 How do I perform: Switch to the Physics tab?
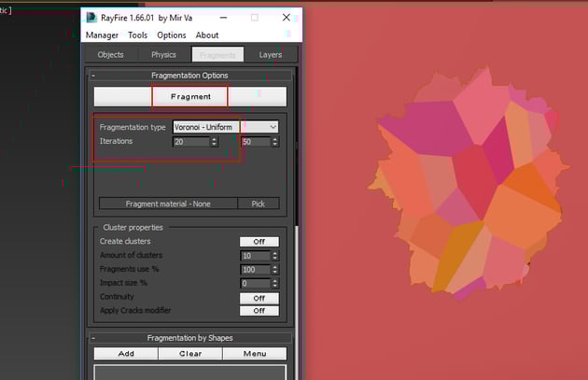[163, 55]
